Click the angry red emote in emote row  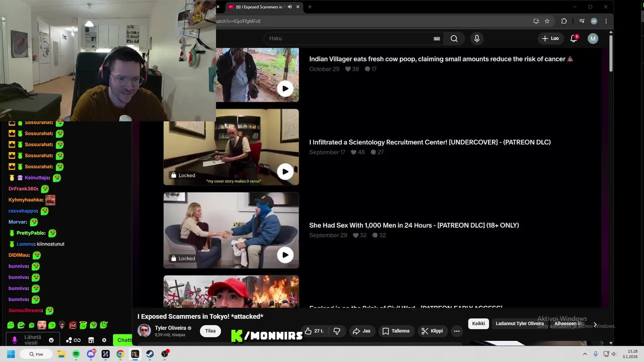point(72,325)
